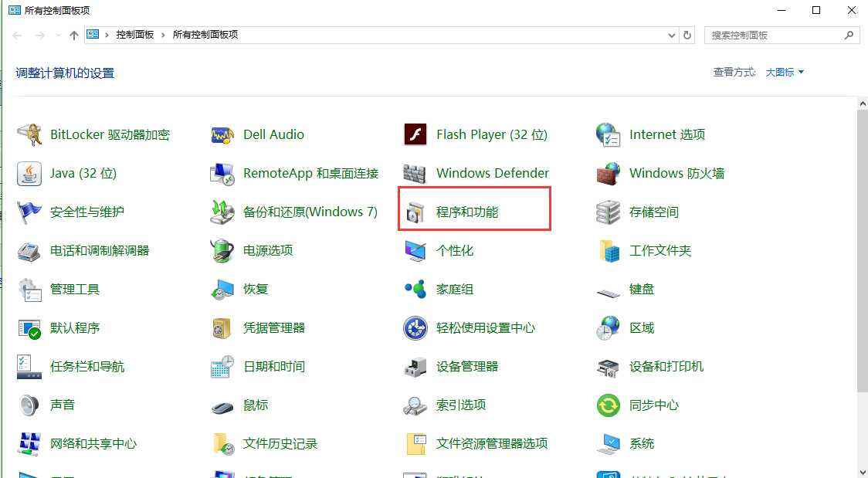The width and height of the screenshot is (868, 478).
Task: Click the 轻松使用设置中心 label text
Action: [486, 327]
